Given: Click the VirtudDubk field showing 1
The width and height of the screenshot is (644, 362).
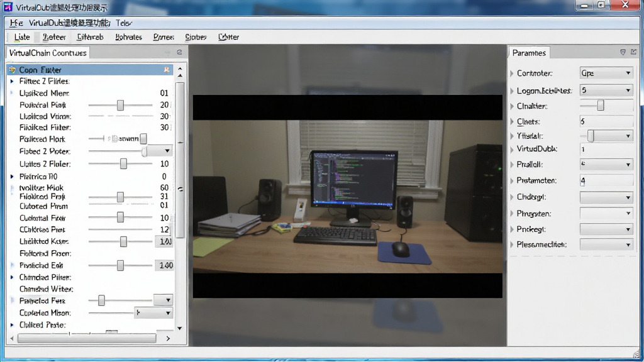Looking at the screenshot, I should [x=606, y=150].
